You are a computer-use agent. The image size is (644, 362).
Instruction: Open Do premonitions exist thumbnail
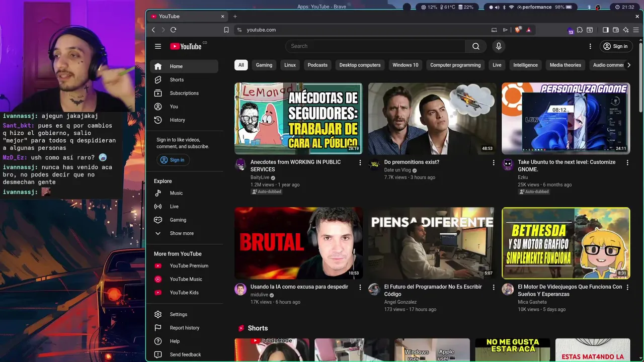pyautogui.click(x=432, y=119)
